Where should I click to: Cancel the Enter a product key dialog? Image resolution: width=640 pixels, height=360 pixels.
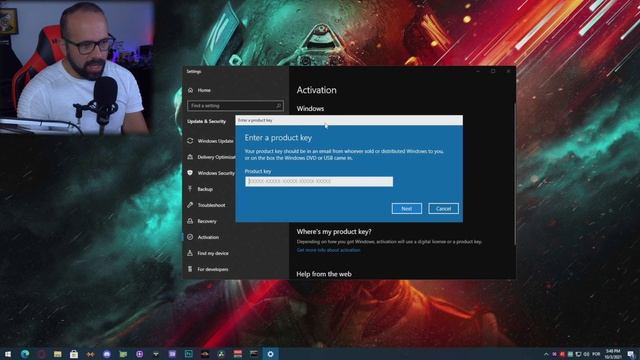[x=443, y=209]
